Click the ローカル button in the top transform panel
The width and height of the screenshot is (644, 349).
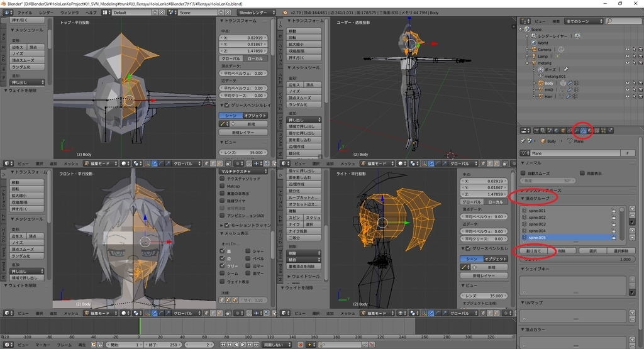(255, 58)
